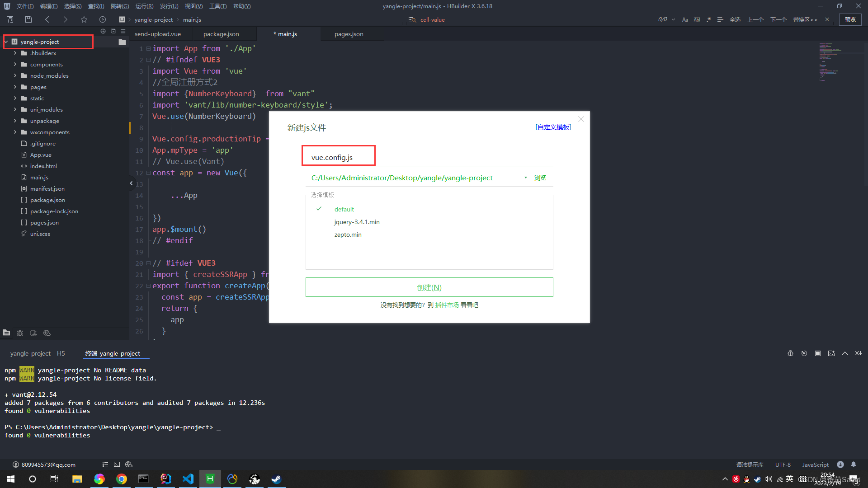Open the 工具(T) menu
868x488 pixels.
click(218, 6)
